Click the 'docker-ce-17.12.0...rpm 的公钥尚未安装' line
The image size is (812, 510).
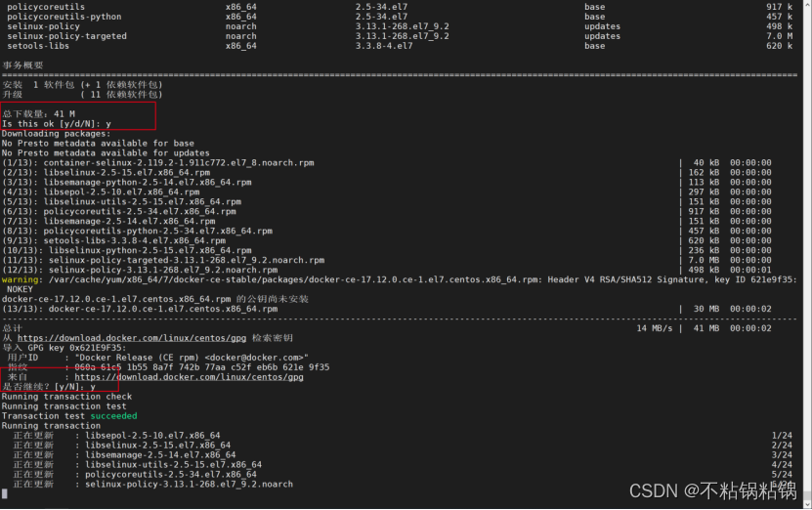click(155, 299)
